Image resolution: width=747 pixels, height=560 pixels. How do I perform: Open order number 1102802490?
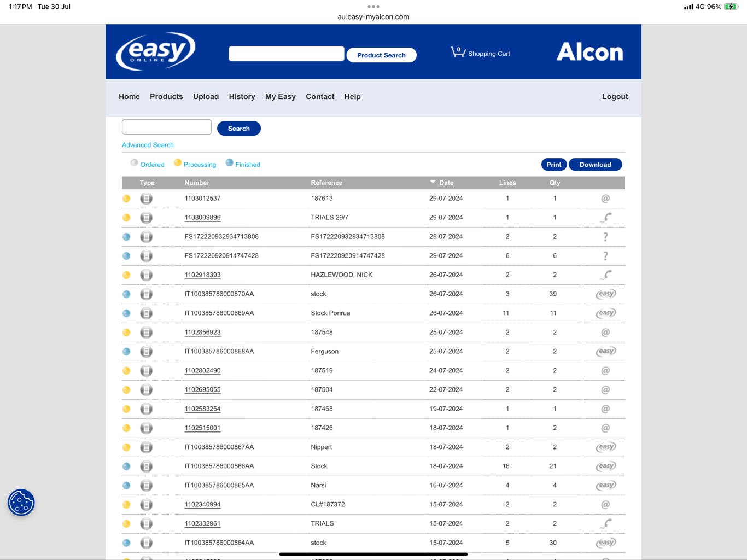point(202,371)
